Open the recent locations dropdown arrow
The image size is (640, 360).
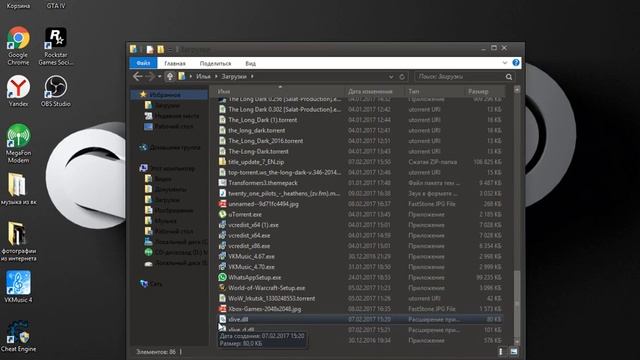(160, 76)
